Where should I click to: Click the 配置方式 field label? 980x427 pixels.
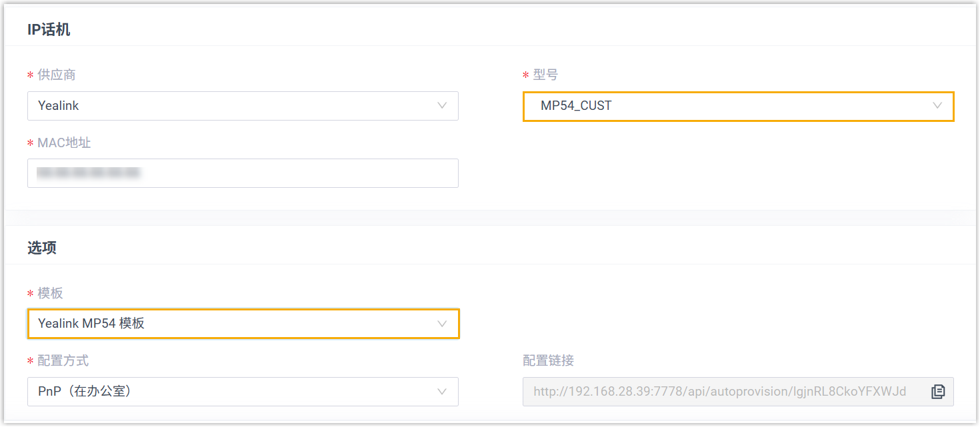point(63,361)
